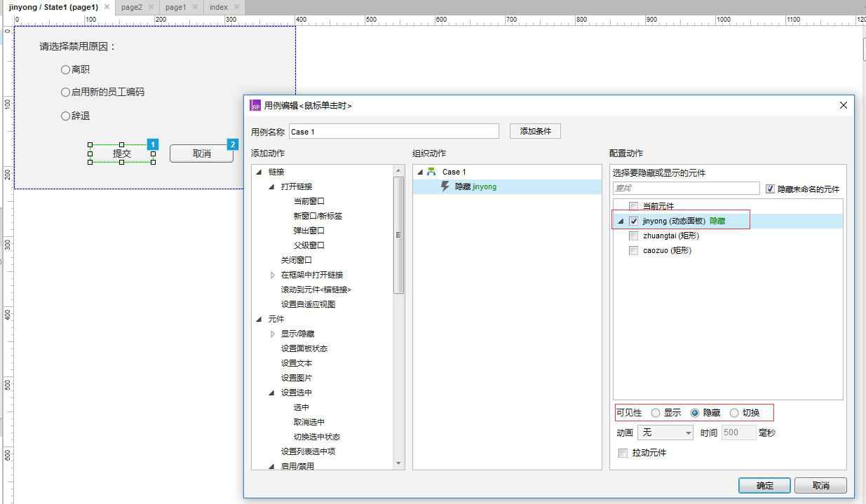
Task: Select the 当前窗口 action
Action: pyautogui.click(x=309, y=201)
